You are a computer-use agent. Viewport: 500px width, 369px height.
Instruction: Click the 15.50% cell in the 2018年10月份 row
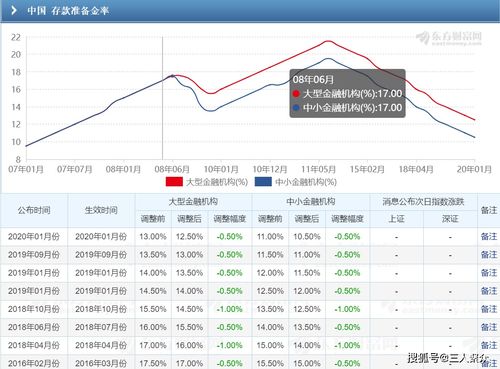point(153,309)
